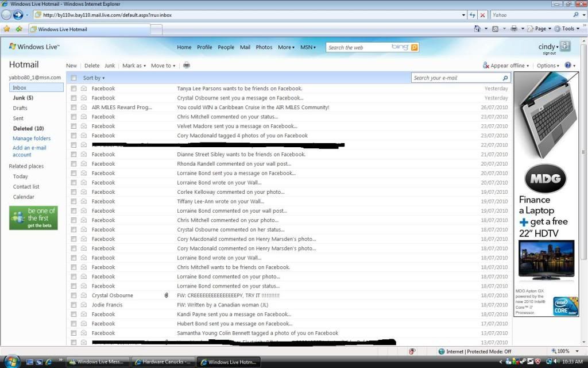The image size is (588, 368).
Task: Stop page loading with the red X button
Action: click(482, 15)
